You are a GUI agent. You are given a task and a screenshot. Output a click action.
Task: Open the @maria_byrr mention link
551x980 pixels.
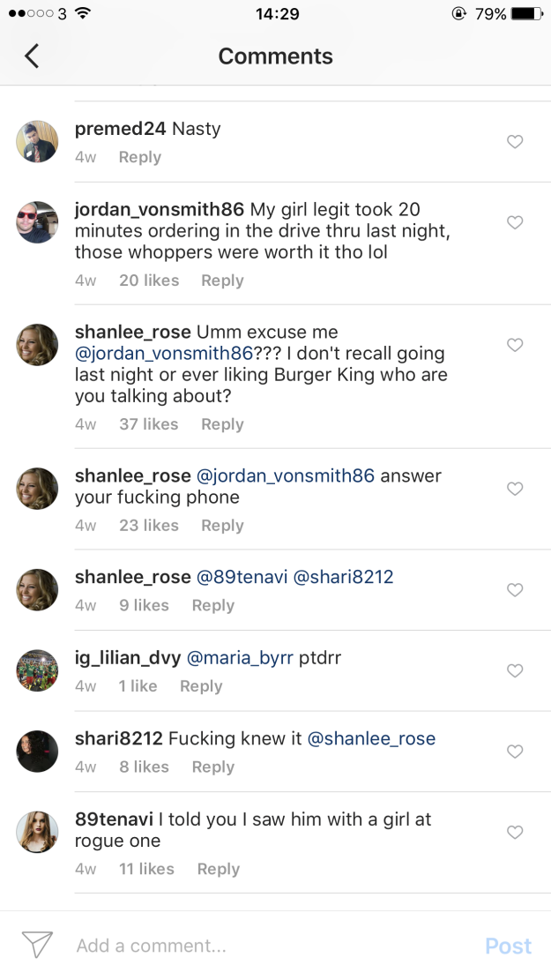240,658
